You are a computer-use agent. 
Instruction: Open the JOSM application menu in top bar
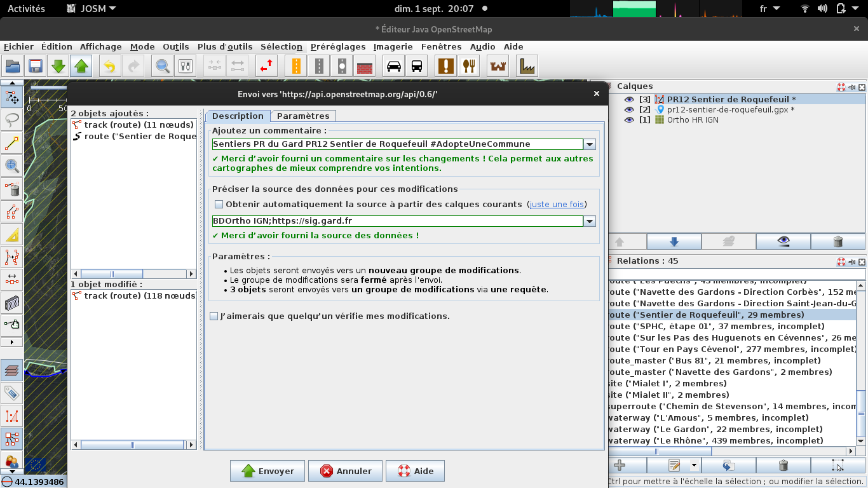click(x=92, y=9)
